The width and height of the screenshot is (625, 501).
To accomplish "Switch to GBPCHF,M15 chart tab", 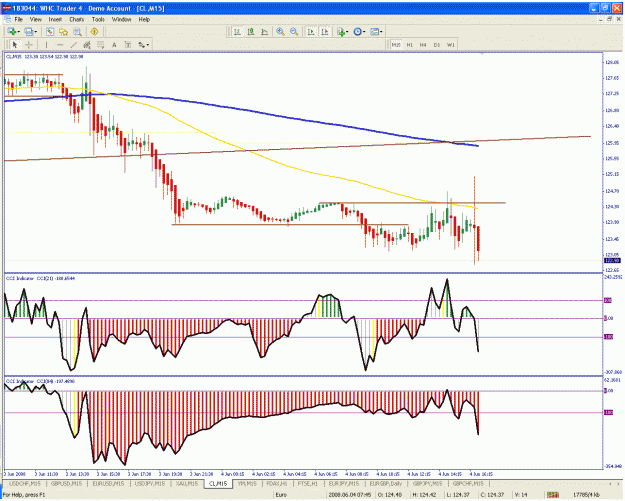I will point(468,483).
